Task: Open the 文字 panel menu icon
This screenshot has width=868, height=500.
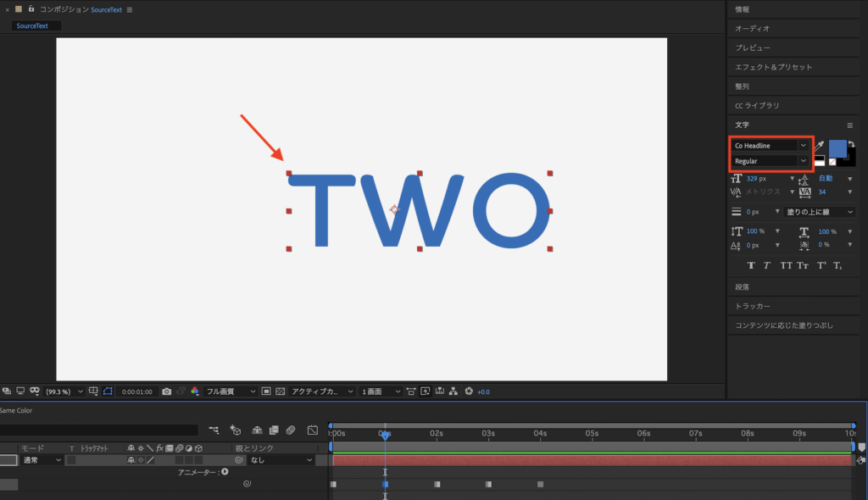Action: tap(849, 125)
